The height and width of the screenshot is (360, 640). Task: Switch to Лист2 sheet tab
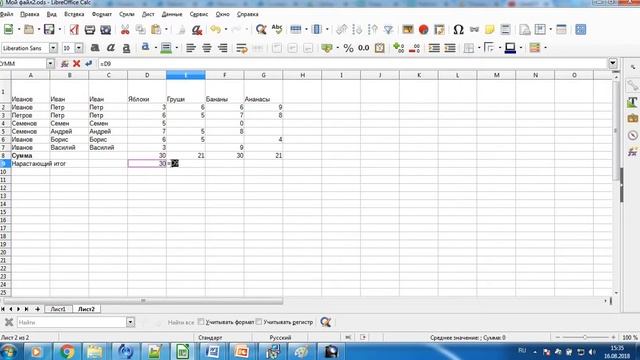click(86, 309)
